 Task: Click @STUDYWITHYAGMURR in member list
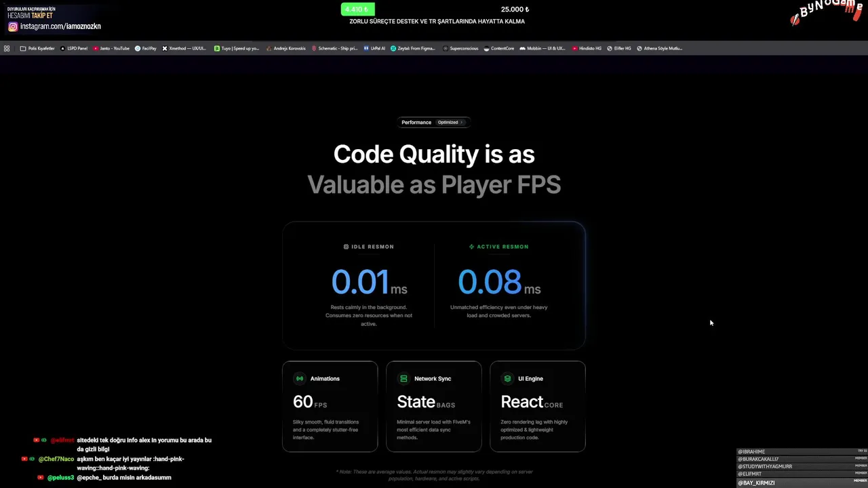pyautogui.click(x=765, y=466)
